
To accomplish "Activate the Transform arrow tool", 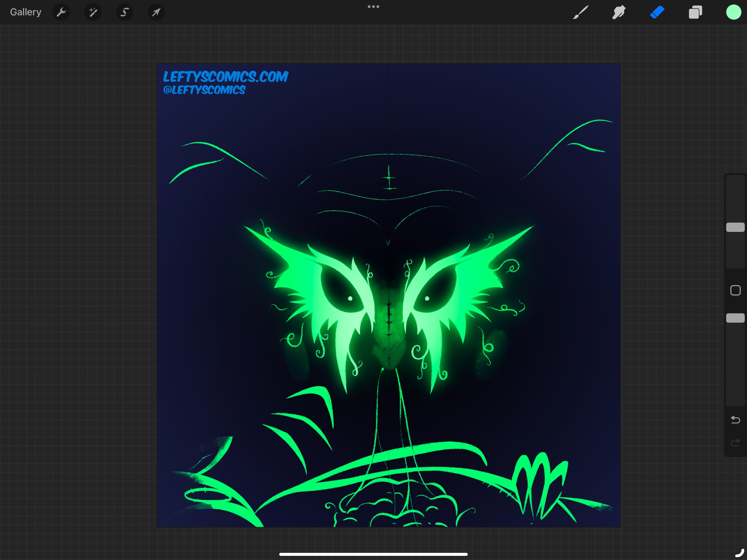I will (x=156, y=12).
